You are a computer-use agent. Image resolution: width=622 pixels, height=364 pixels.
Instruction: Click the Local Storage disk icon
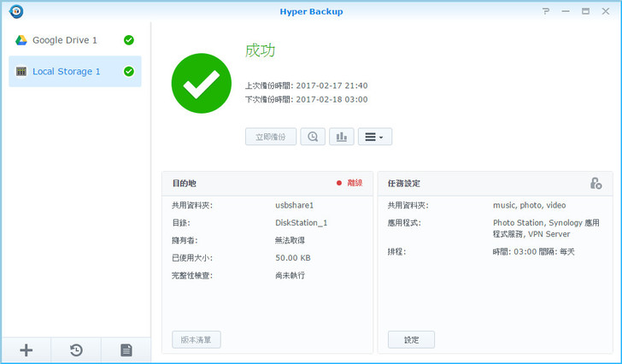pos(21,72)
